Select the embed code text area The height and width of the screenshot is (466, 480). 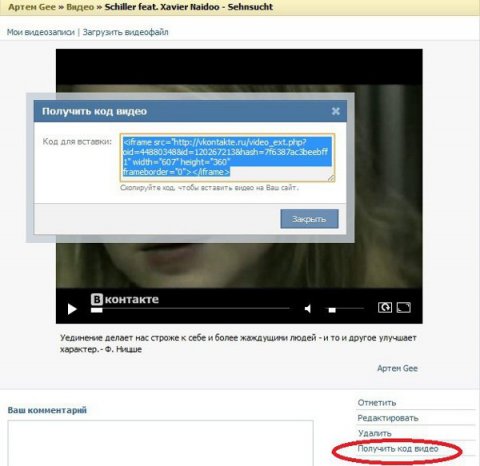coord(227,158)
